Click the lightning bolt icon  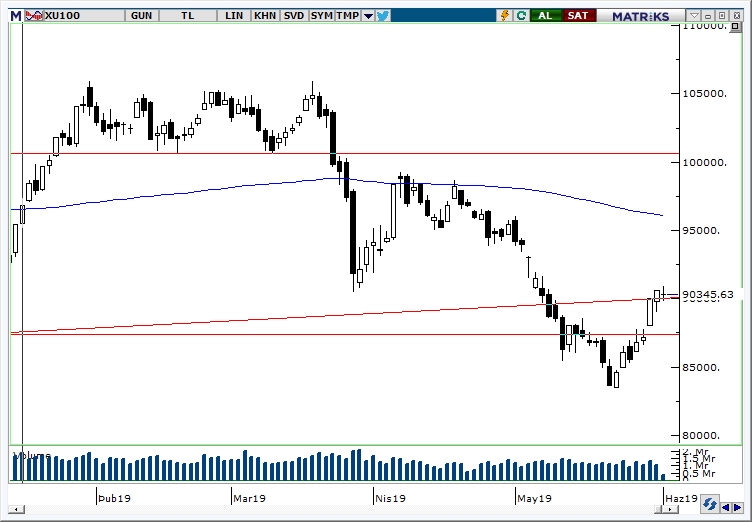tap(505, 16)
